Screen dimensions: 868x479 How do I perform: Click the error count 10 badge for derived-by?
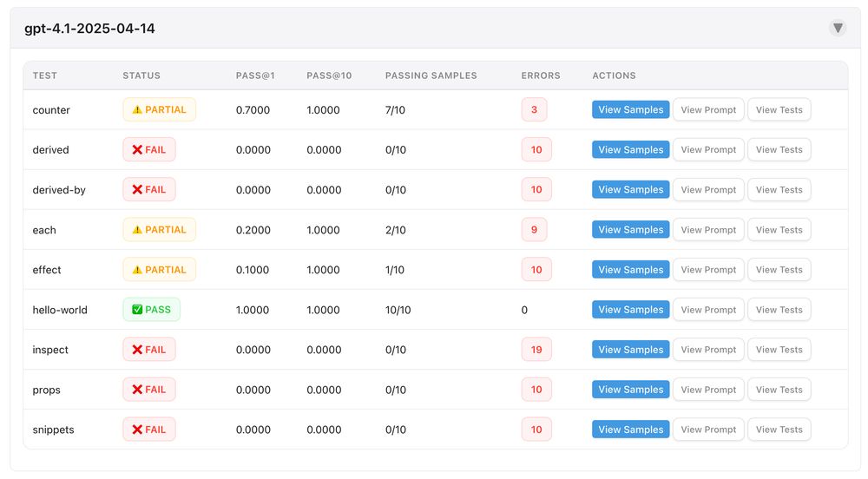tap(536, 189)
